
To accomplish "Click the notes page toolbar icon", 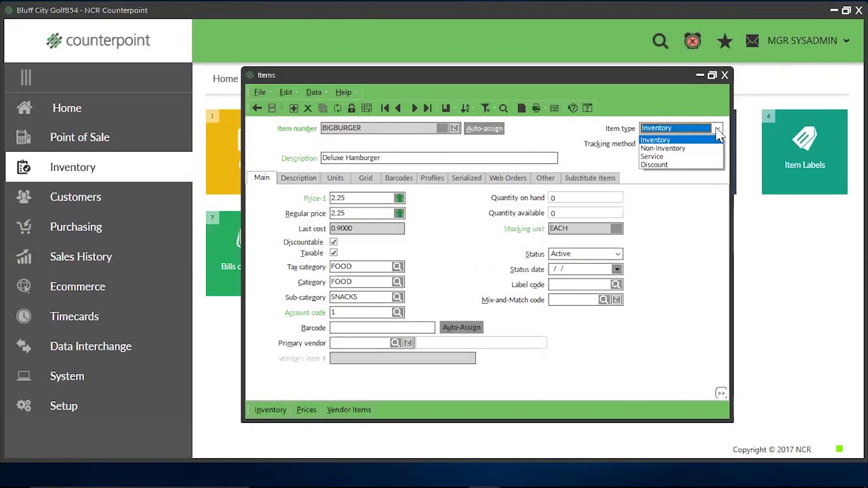I will 521,108.
